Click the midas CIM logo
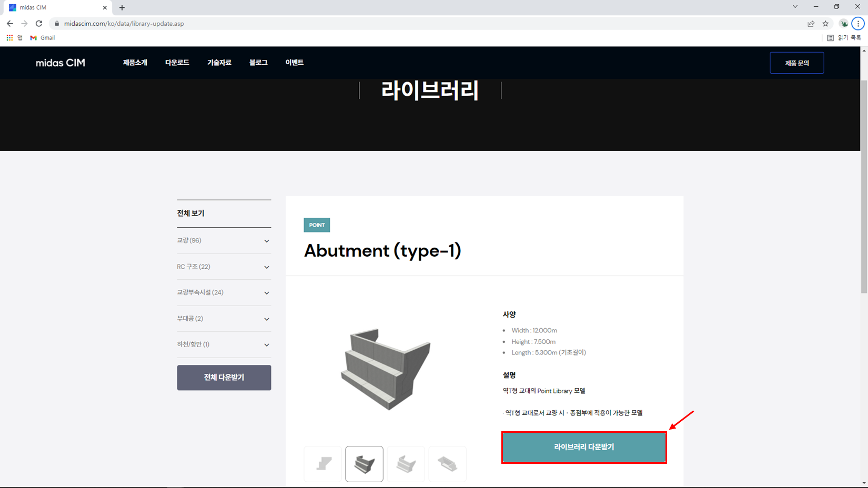The image size is (868, 488). coord(60,63)
